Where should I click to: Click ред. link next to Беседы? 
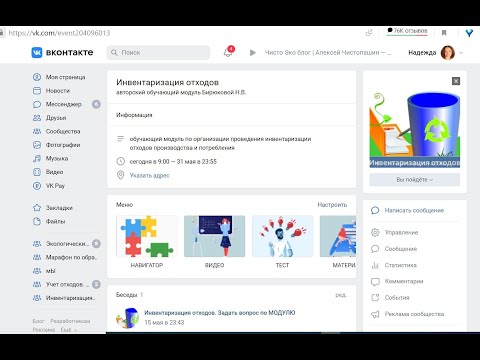[x=341, y=295]
